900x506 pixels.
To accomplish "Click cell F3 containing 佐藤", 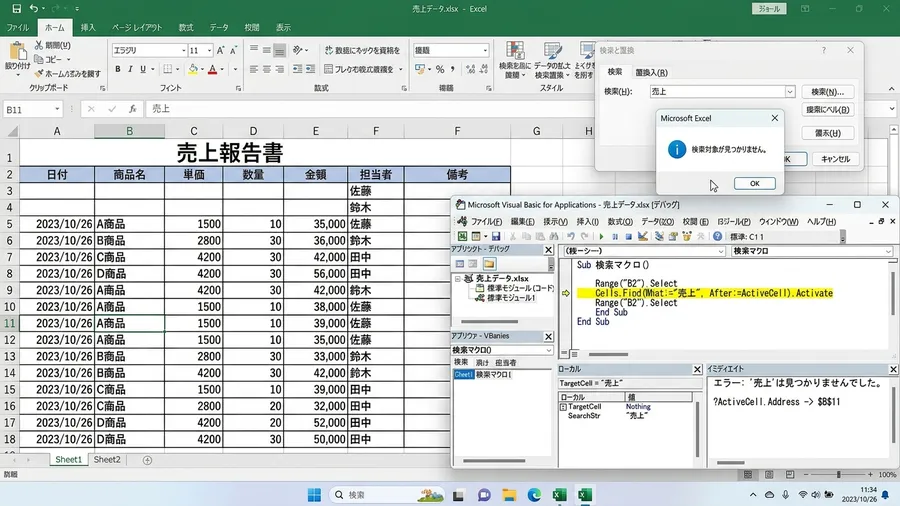I will (375, 191).
